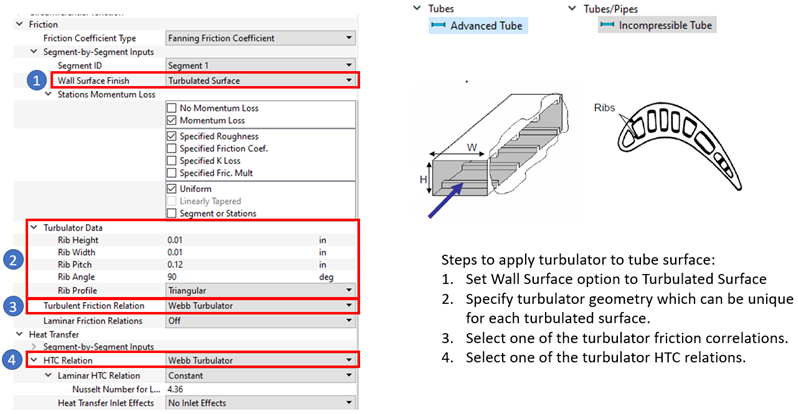Screen dimensions: 798x414
Task: Change the Rib Profile dropdown selection
Action: pyautogui.click(x=348, y=291)
